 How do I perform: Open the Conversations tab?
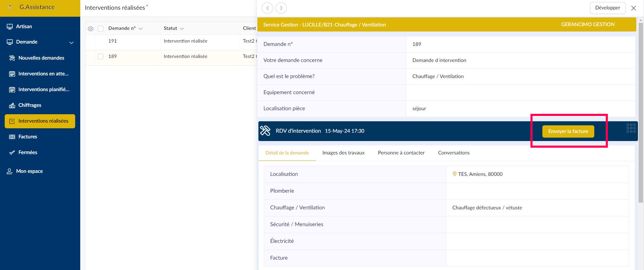(454, 153)
